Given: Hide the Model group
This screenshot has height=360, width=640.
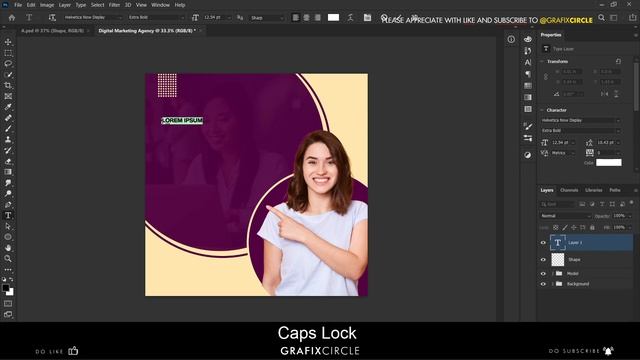Looking at the screenshot, I should coord(543,273).
